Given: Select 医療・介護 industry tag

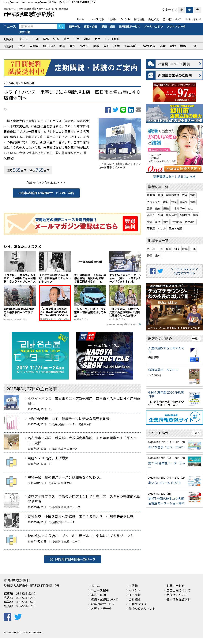Looking at the screenshot, I should click(175, 228).
